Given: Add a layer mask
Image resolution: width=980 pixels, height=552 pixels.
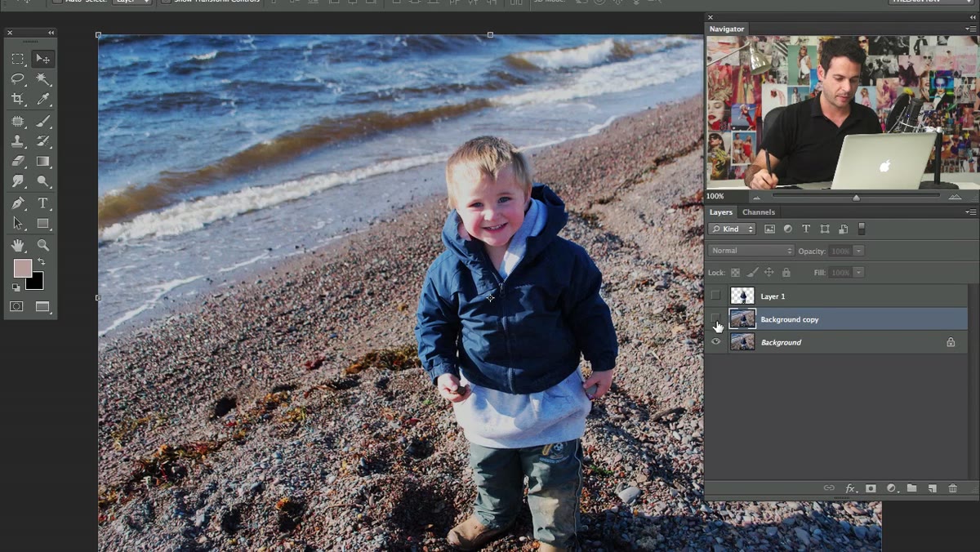Looking at the screenshot, I should pos(871,488).
